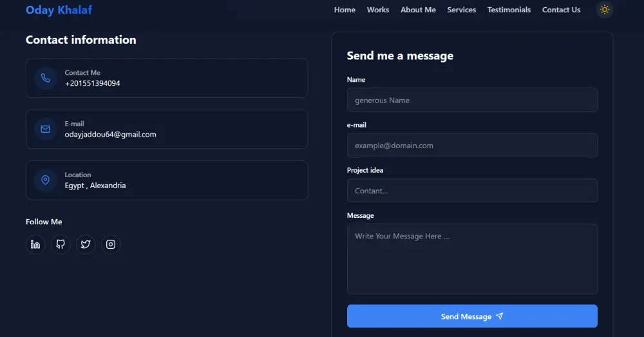Focus the e-mail input field
The width and height of the screenshot is (644, 337).
click(472, 145)
